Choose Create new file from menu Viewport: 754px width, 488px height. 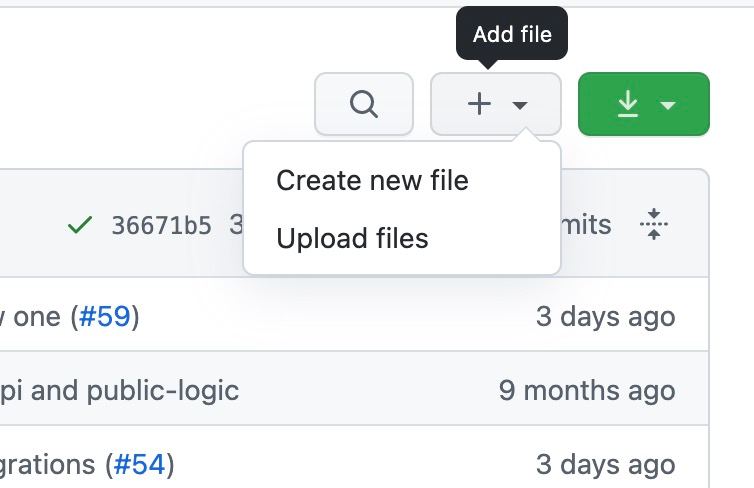(x=372, y=181)
